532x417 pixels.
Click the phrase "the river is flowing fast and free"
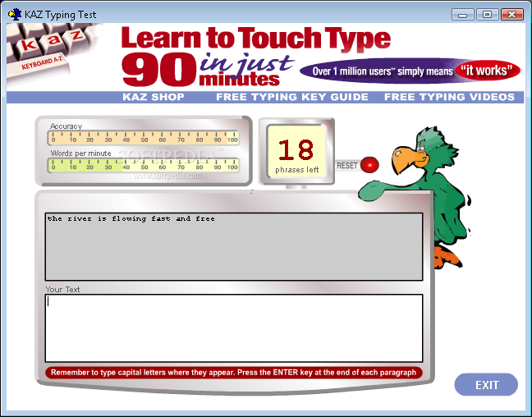tap(131, 218)
